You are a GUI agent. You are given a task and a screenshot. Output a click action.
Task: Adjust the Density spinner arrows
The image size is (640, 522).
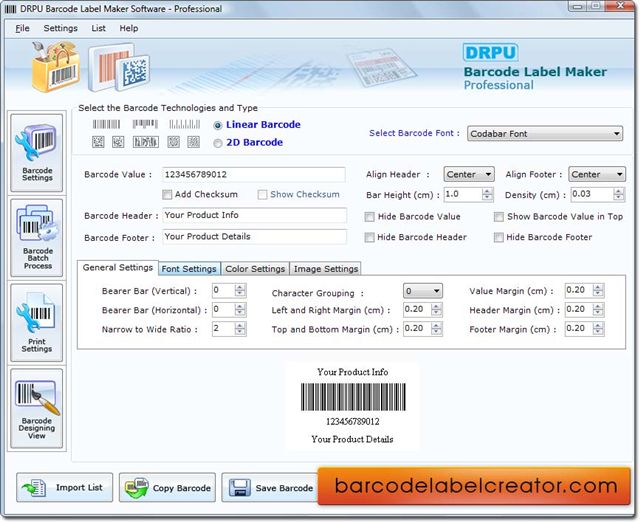pyautogui.click(x=619, y=194)
